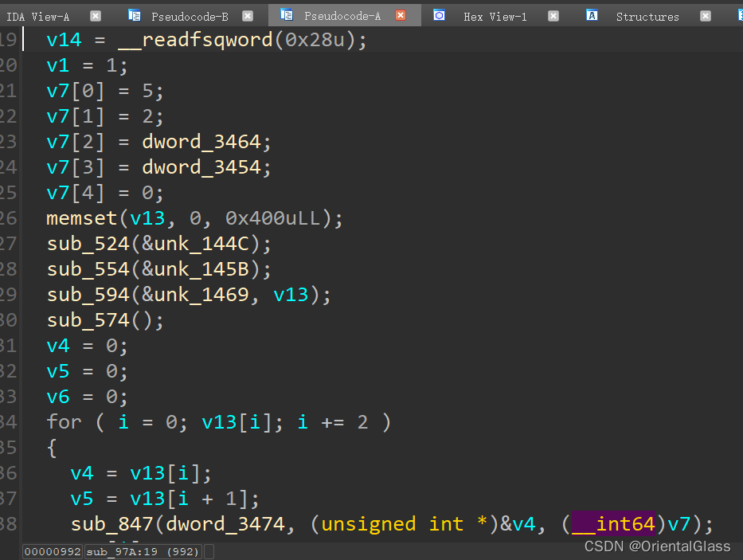Screen dimensions: 743x560
Task: Click dword_3464 reference
Action: point(201,142)
